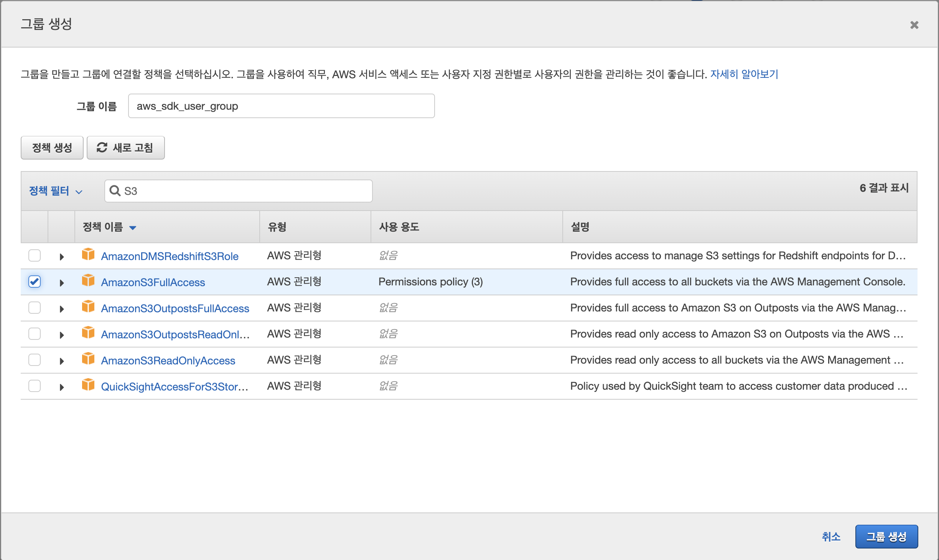Expand the AmazonS3OutpostsReadOnl row triangle
The height and width of the screenshot is (560, 939).
(x=62, y=335)
